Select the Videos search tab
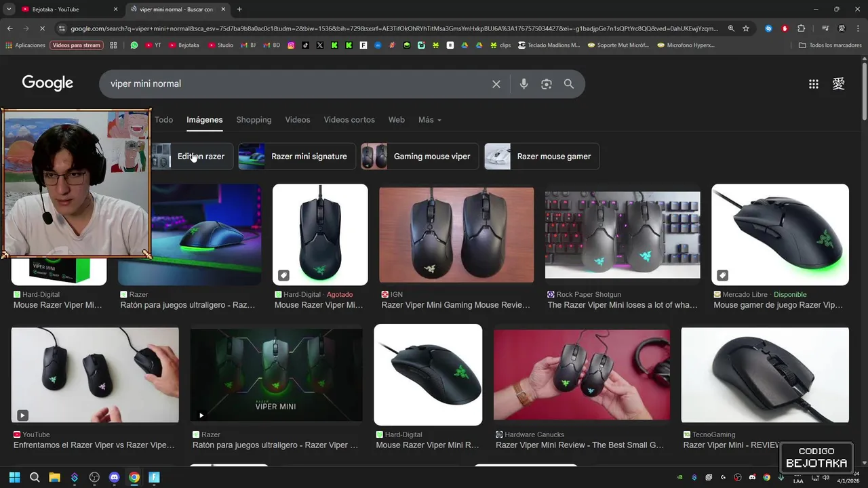868x488 pixels. point(298,120)
